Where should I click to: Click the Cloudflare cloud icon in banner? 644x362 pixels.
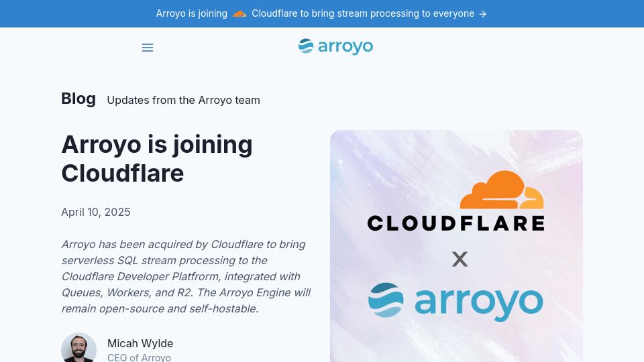(239, 14)
